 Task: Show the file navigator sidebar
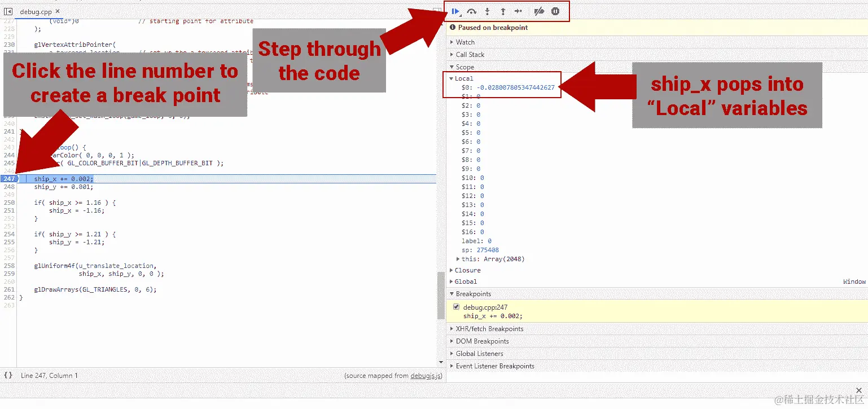(x=8, y=11)
